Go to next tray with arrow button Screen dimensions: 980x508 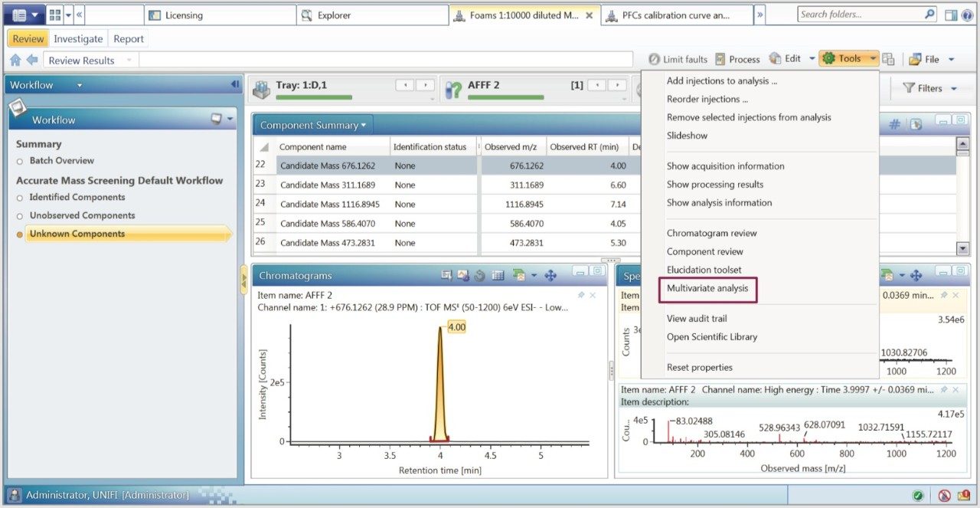[x=425, y=86]
